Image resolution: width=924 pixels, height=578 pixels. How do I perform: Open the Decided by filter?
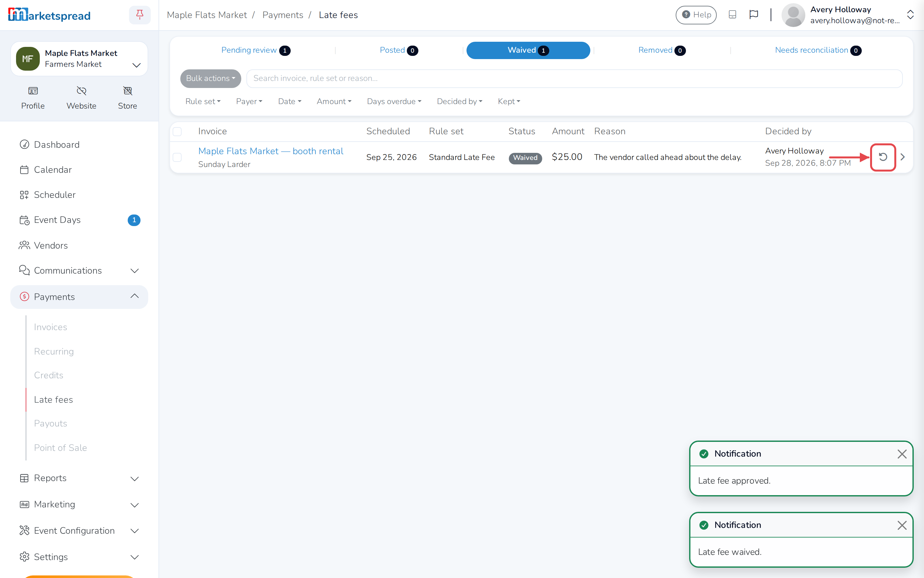(460, 101)
